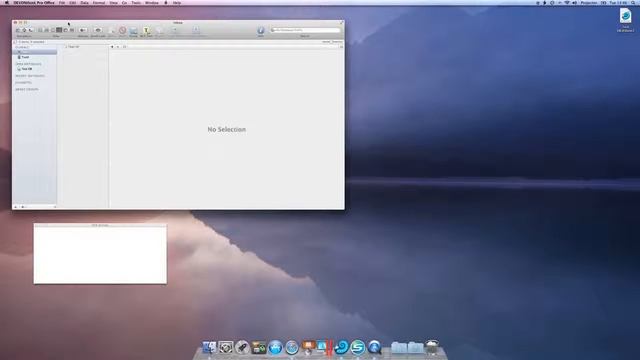Viewport: 640px width, 360px height.
Task: Click the red Delete toolbar icon
Action: coord(122,30)
